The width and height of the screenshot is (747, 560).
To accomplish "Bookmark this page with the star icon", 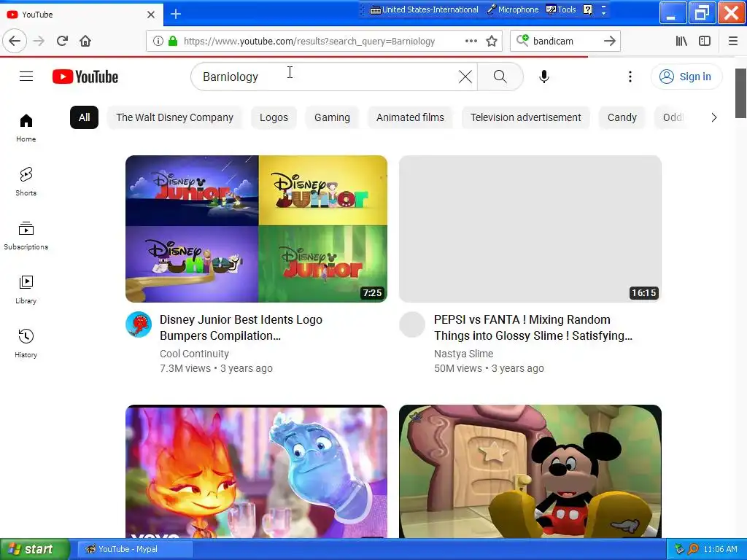I will pyautogui.click(x=492, y=41).
